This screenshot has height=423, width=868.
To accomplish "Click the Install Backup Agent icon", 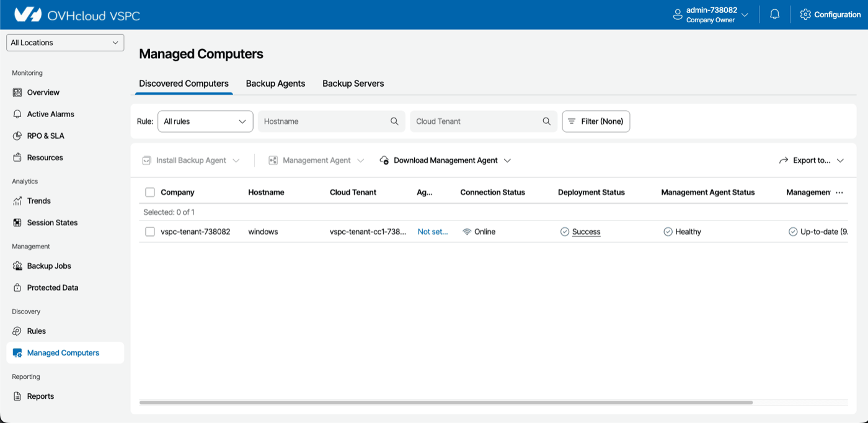I will 147,160.
